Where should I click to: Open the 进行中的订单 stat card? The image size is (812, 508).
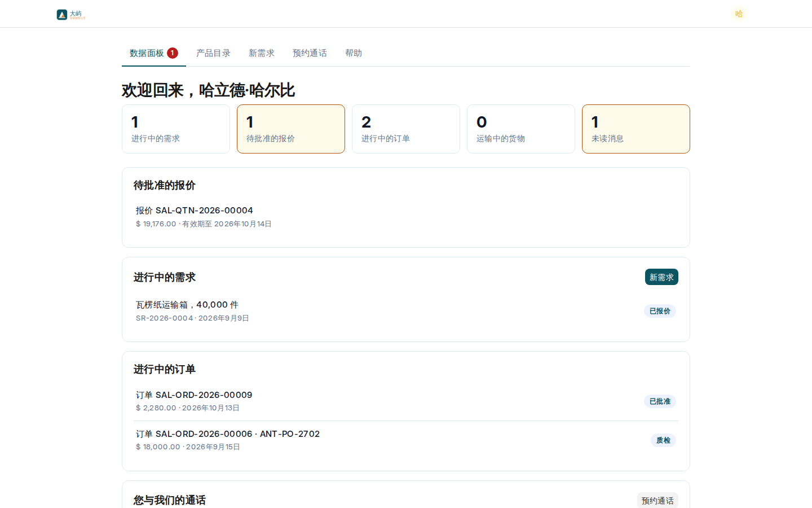tap(406, 129)
